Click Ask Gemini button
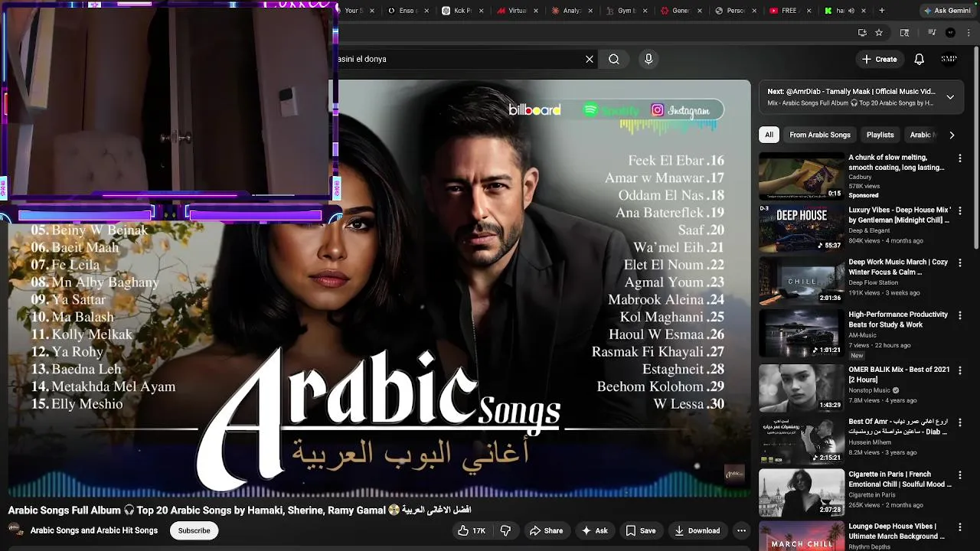The width and height of the screenshot is (980, 551). tap(947, 11)
